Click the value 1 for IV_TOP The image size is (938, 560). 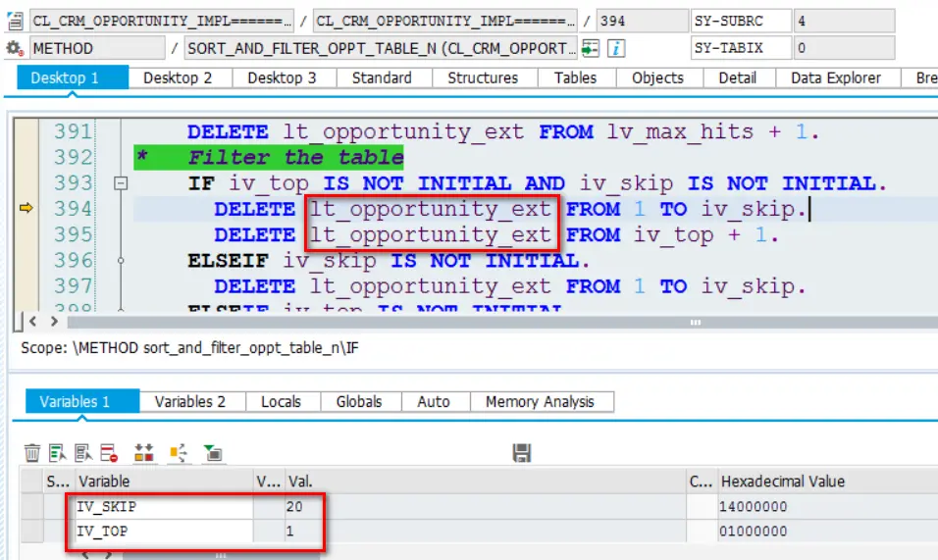[x=290, y=532]
